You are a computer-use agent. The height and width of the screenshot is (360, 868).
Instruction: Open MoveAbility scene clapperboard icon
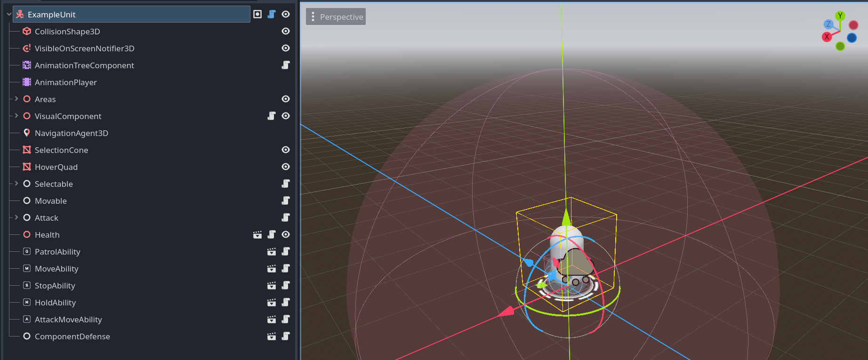point(272,268)
